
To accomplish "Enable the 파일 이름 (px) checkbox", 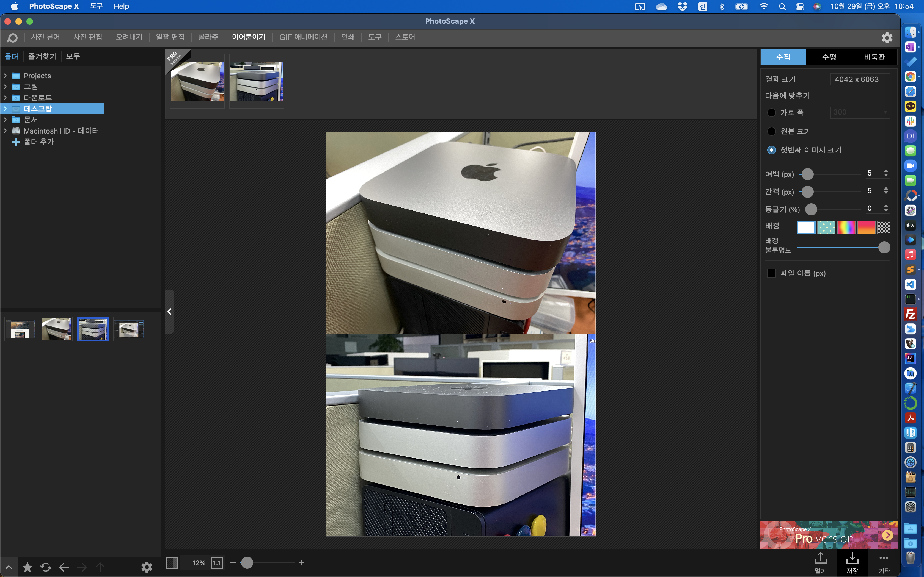I will (771, 273).
